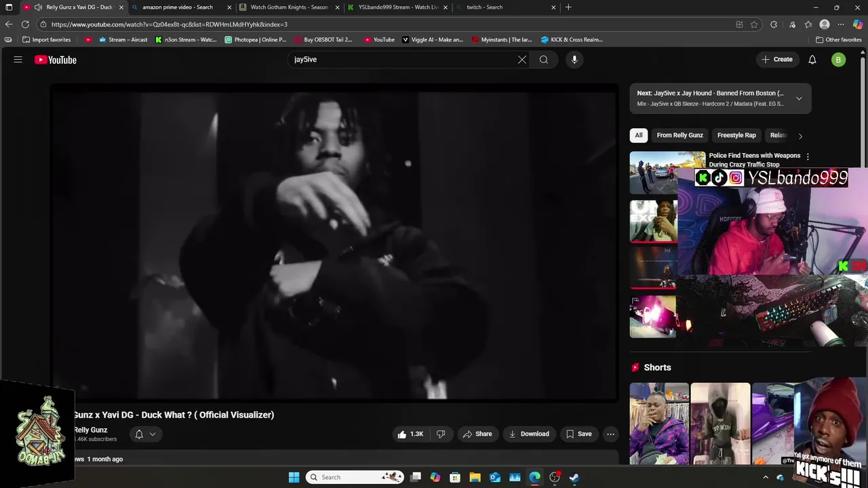Open the Relly Gunz channel name link
The height and width of the screenshot is (488, 868).
[x=91, y=430]
